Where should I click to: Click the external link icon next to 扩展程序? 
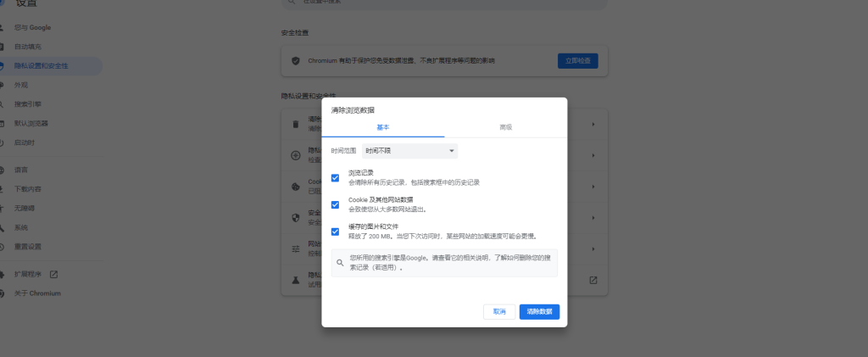(54, 275)
